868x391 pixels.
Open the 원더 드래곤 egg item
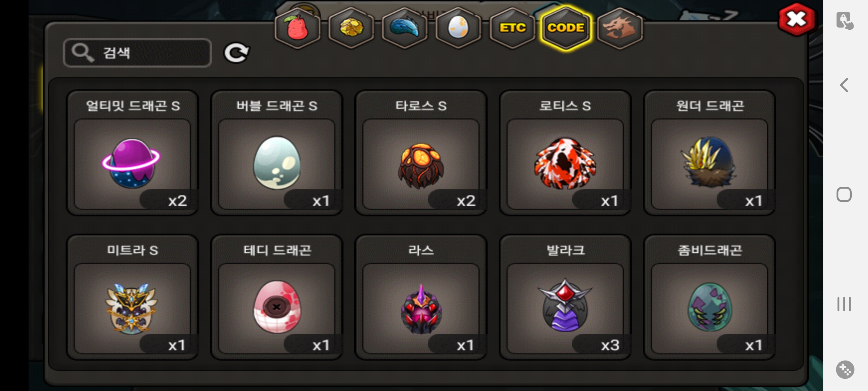pos(710,153)
